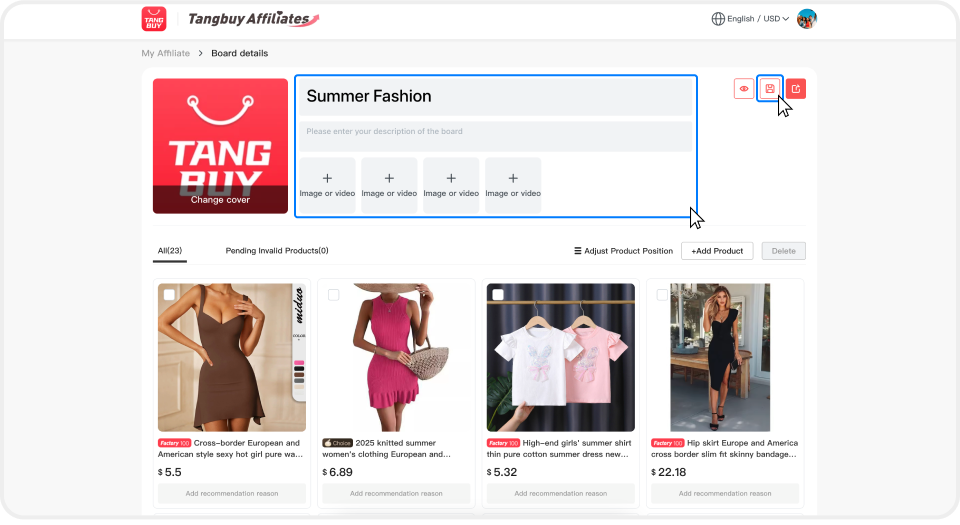
Task: Click the +Add Product button
Action: (x=717, y=251)
